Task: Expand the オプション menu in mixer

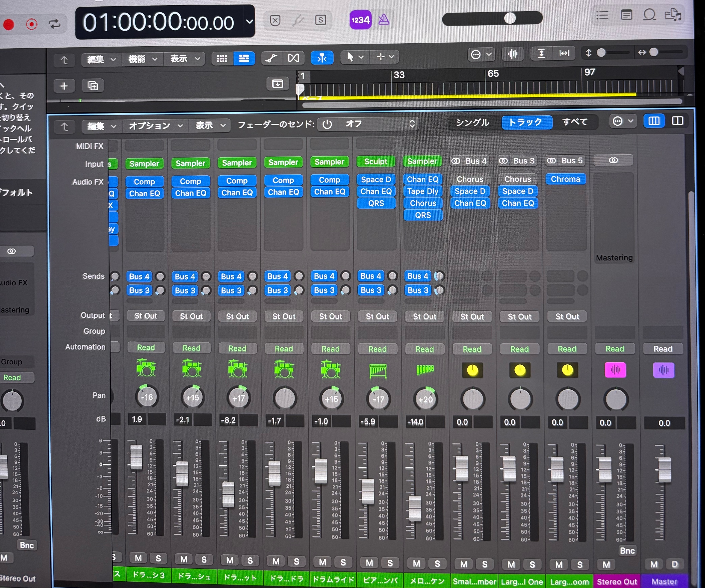Action: coord(155,126)
